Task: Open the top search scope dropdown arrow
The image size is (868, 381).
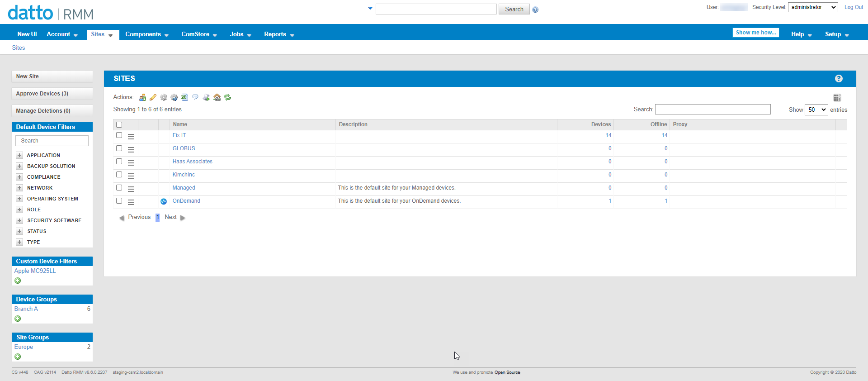Action: 370,8
